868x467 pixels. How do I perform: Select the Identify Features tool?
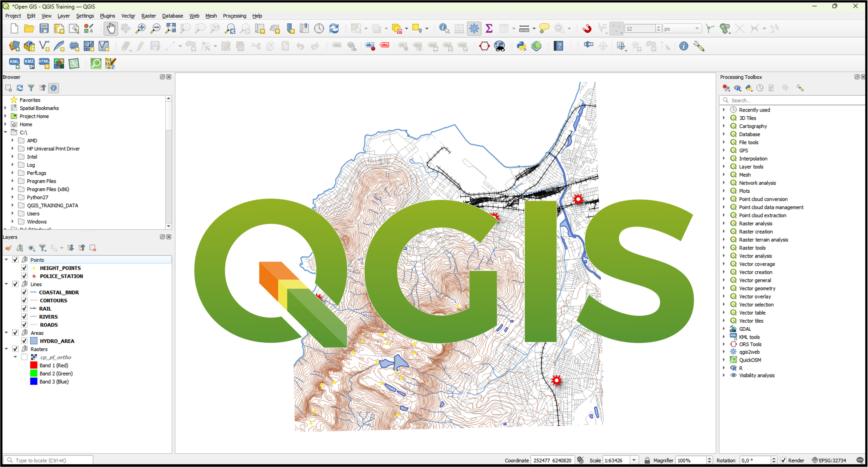point(444,28)
